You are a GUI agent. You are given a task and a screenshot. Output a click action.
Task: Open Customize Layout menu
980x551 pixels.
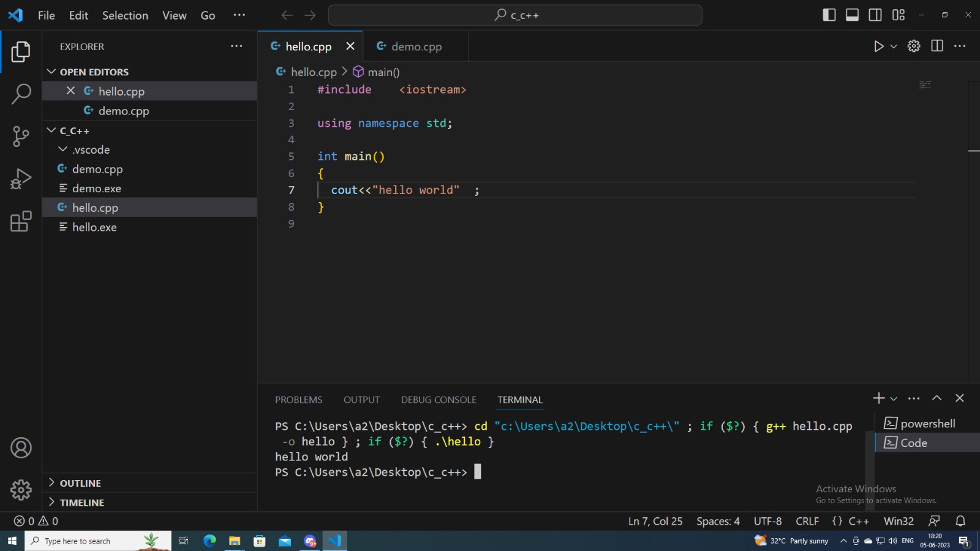pyautogui.click(x=899, y=15)
